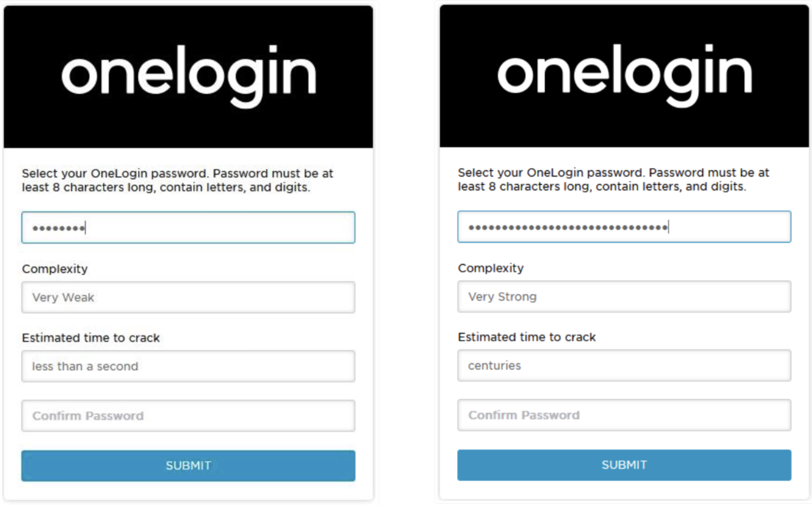The image size is (812, 507).
Task: Click the Very Strong complexity field
Action: coord(624,297)
